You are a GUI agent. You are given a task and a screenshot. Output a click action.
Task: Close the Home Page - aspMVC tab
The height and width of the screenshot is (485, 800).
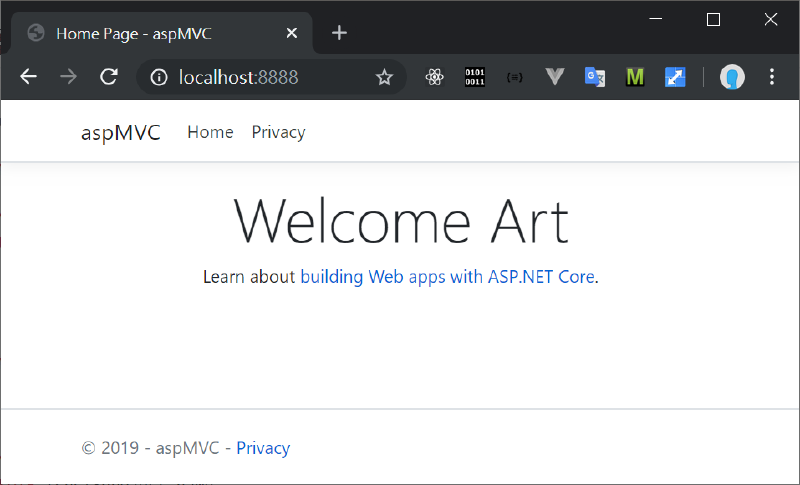pyautogui.click(x=292, y=33)
